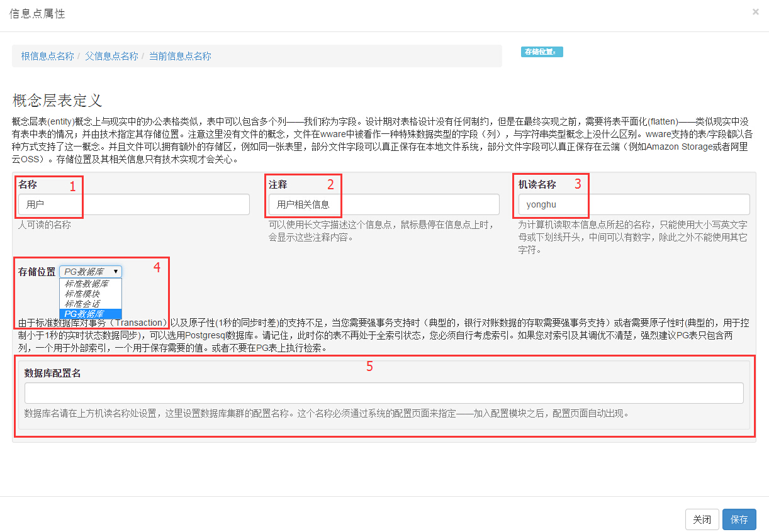Go to the 父信息点名称 breadcrumb
The height and width of the screenshot is (532, 769).
pyautogui.click(x=111, y=56)
